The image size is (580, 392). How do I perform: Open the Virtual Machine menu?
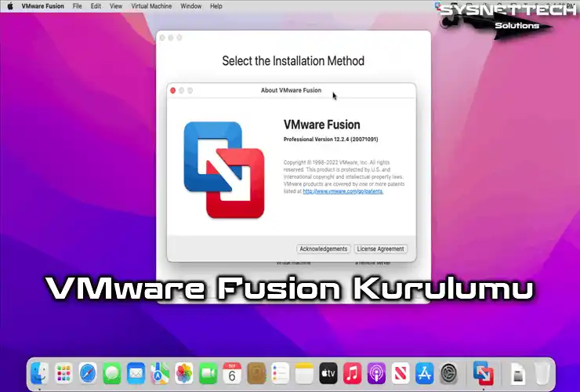[x=151, y=6]
